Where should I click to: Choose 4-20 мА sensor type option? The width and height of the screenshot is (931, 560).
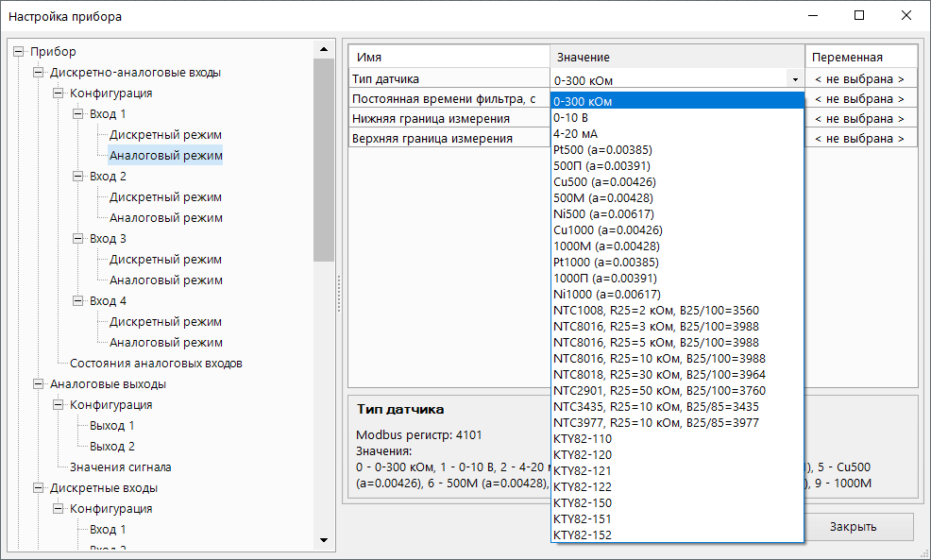(x=576, y=133)
